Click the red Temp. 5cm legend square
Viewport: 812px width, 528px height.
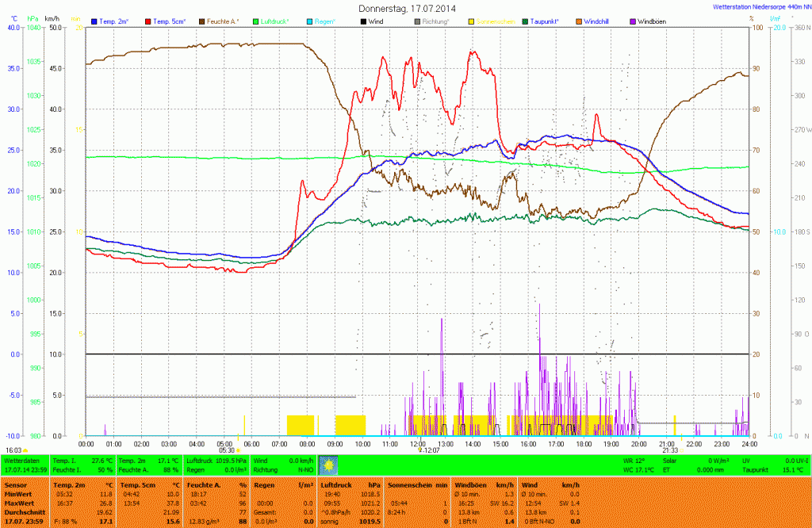pos(148,21)
